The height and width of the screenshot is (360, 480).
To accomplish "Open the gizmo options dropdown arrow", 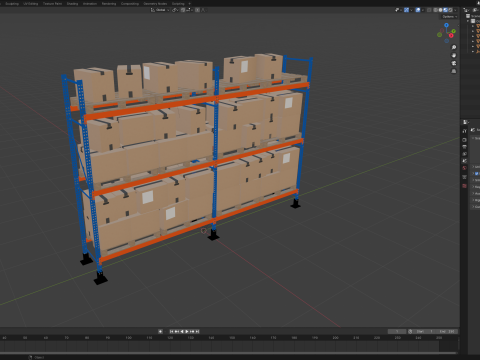I will (x=411, y=10).
